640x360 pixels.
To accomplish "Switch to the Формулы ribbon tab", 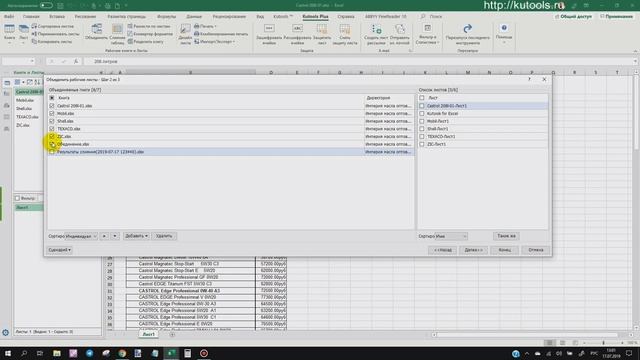I will coord(166,16).
